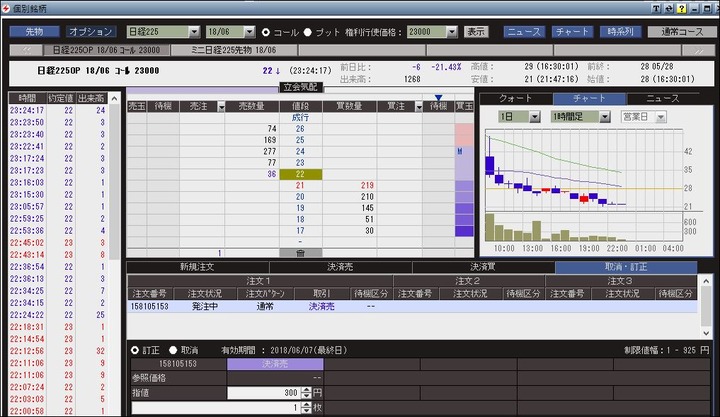Select the 取消 radio button
This screenshot has height=417, width=720.
coord(173,350)
